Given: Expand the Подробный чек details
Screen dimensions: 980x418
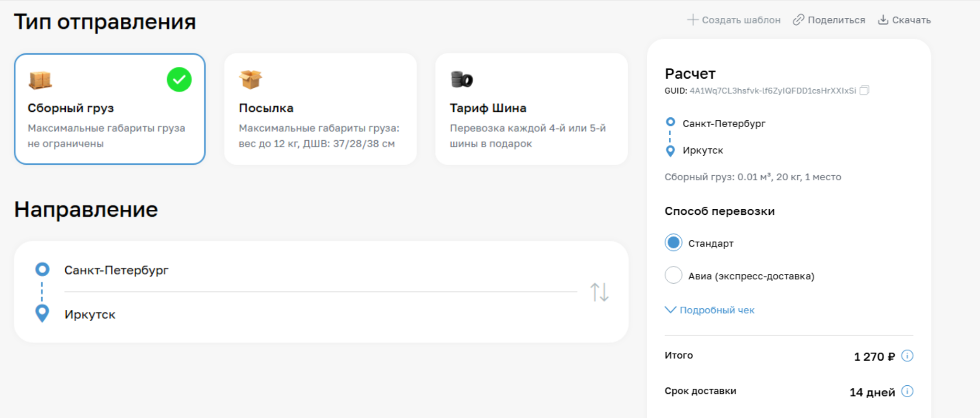Looking at the screenshot, I should pyautogui.click(x=709, y=310).
